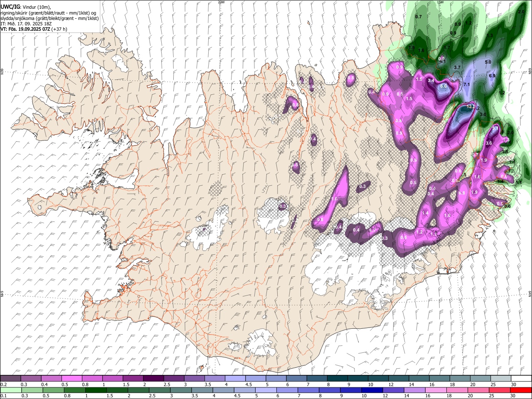Image resolution: width=532 pixels, height=399 pixels.
Task: Click the 3.7 rain value on the map
Action: [x=457, y=67]
